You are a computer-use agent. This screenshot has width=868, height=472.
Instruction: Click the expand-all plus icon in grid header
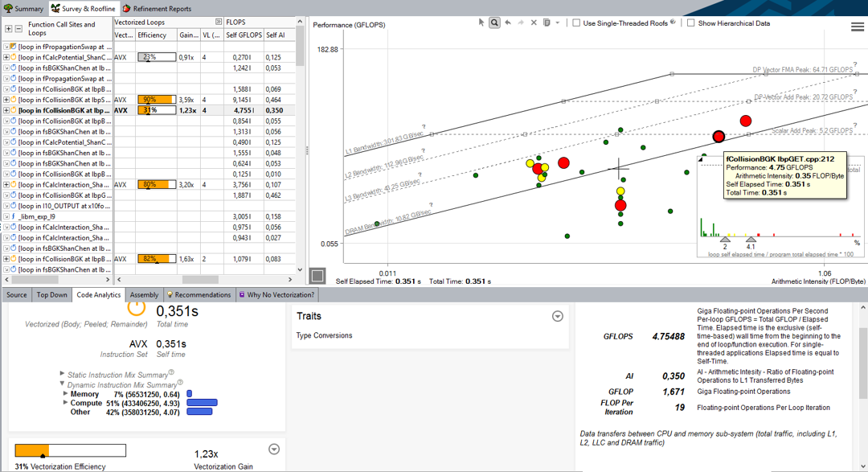(x=8, y=29)
